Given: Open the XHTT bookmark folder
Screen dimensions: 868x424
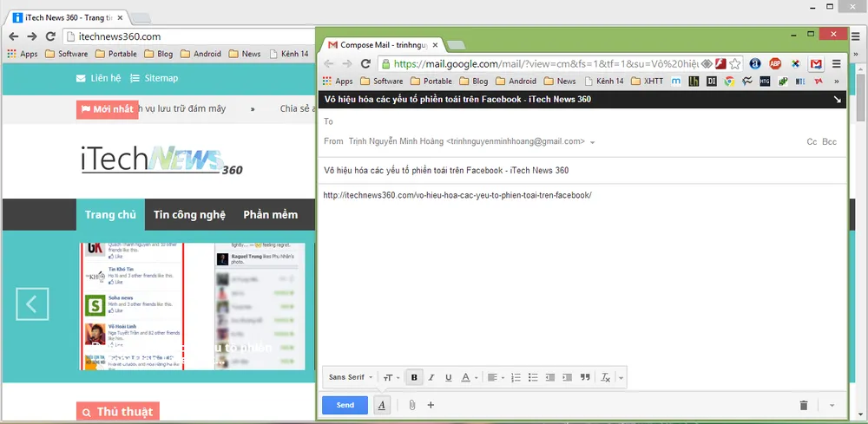Looking at the screenshot, I should coord(648,81).
